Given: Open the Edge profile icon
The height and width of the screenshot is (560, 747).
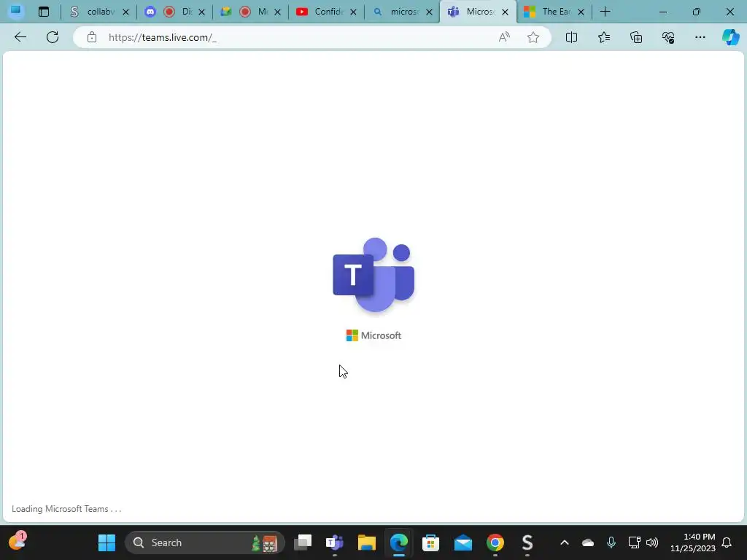Looking at the screenshot, I should point(16,11).
